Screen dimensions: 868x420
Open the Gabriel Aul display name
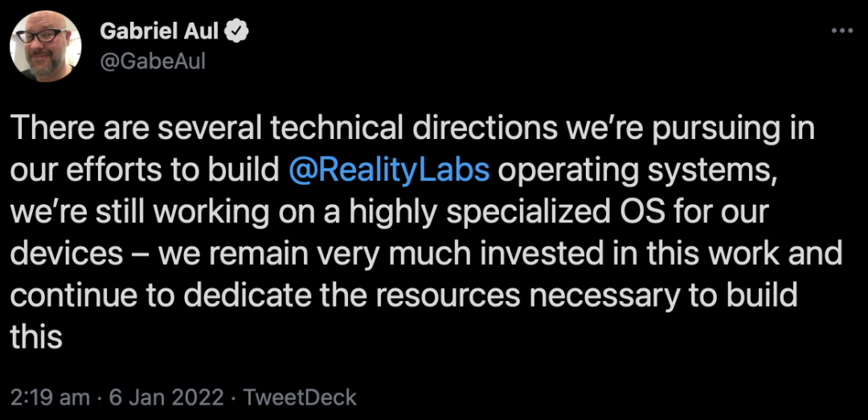161,31
